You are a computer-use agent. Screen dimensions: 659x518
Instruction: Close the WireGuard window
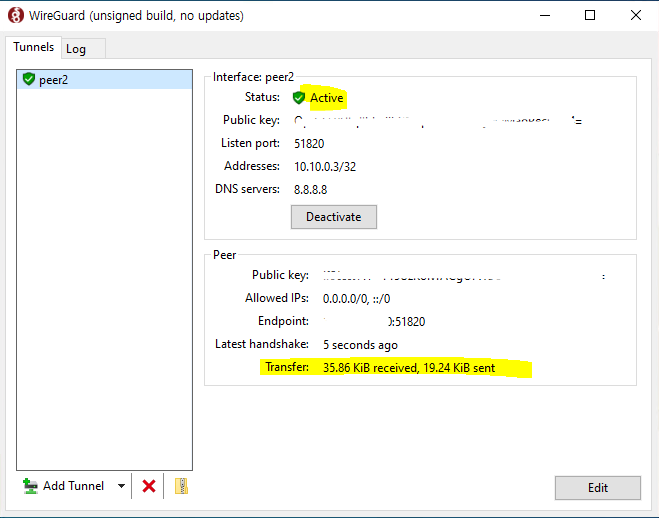636,16
